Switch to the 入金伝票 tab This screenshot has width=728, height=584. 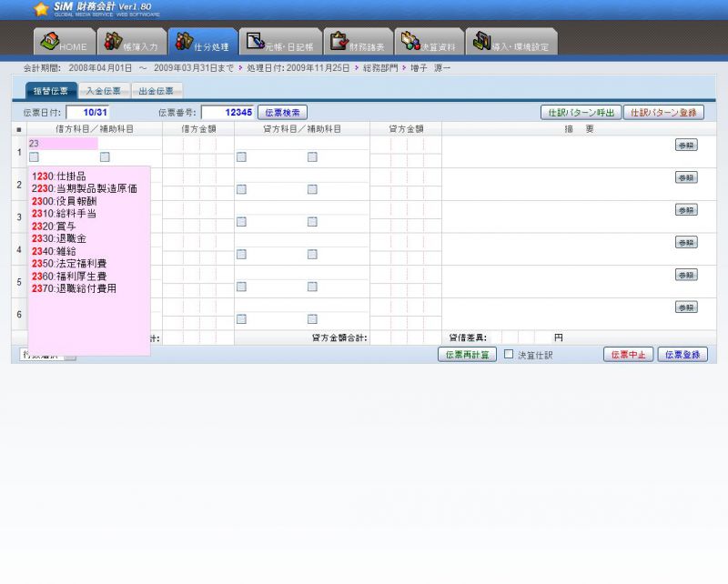(x=103, y=91)
